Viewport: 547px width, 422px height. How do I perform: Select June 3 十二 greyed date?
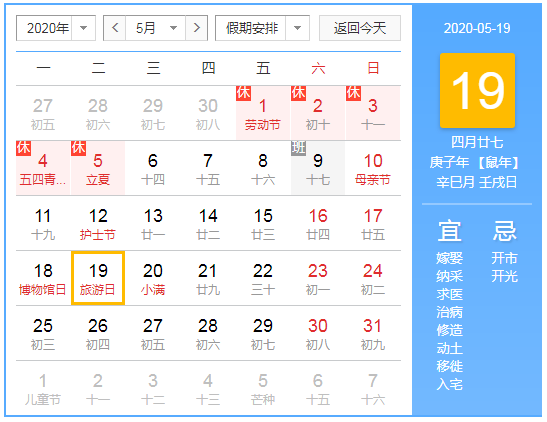(153, 388)
